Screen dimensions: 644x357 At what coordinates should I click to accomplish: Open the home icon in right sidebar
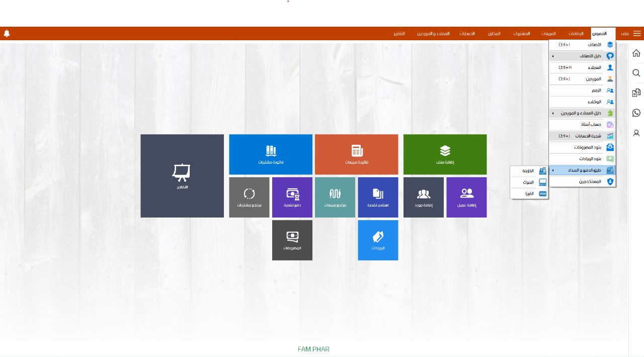click(x=636, y=53)
